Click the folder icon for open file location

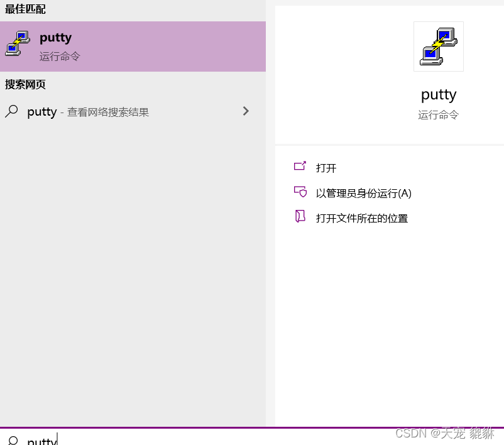coord(300,216)
